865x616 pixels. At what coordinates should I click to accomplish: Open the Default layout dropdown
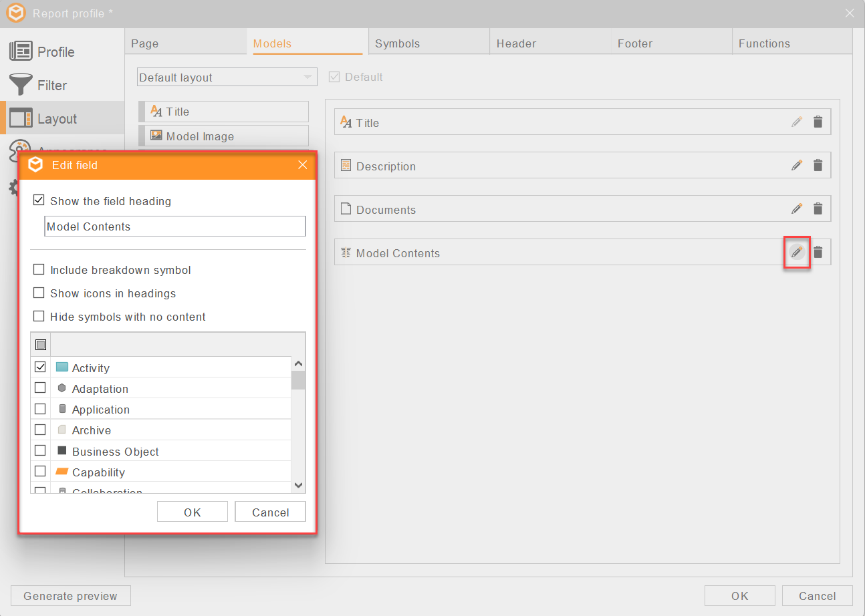[227, 77]
